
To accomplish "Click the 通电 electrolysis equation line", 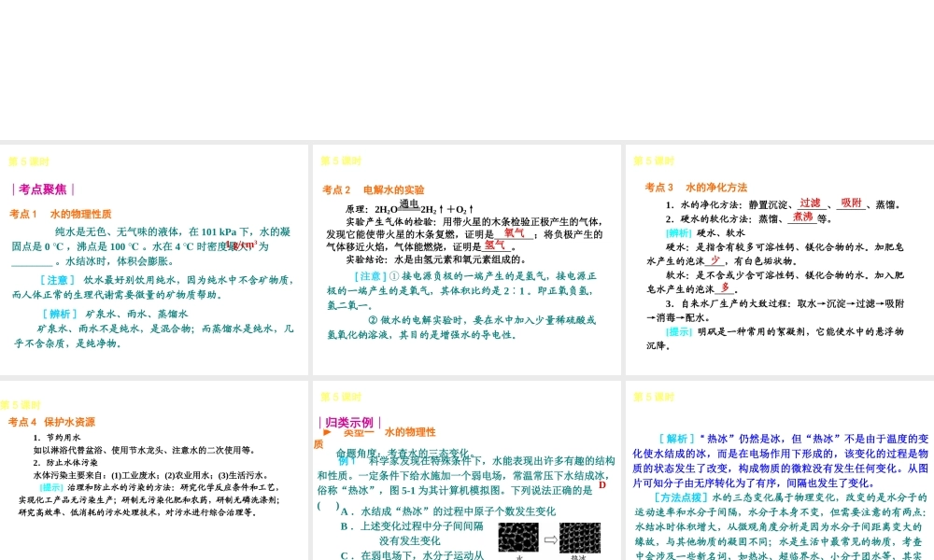I will click(409, 208).
